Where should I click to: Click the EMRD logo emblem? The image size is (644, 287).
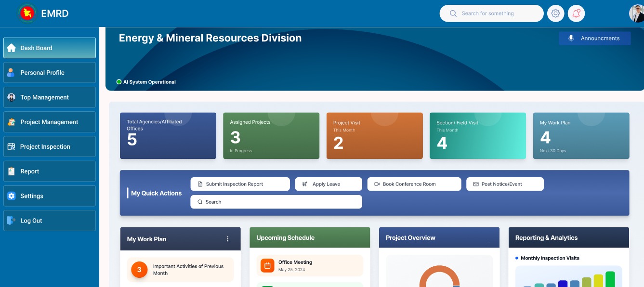point(27,13)
